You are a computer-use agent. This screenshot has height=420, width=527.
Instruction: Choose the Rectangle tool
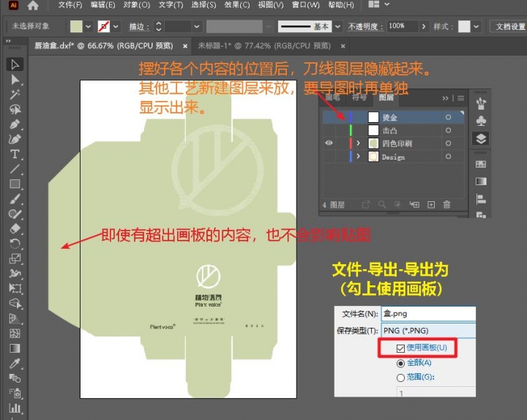[14, 184]
